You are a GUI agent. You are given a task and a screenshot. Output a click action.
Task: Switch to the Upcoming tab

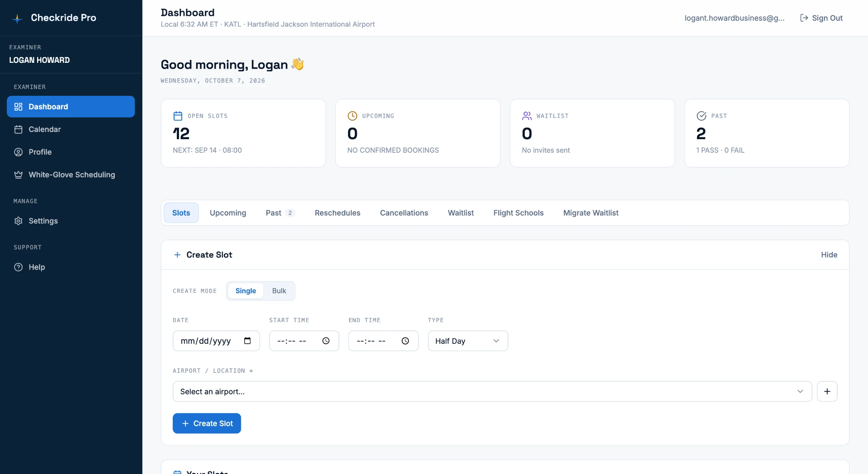coord(228,213)
